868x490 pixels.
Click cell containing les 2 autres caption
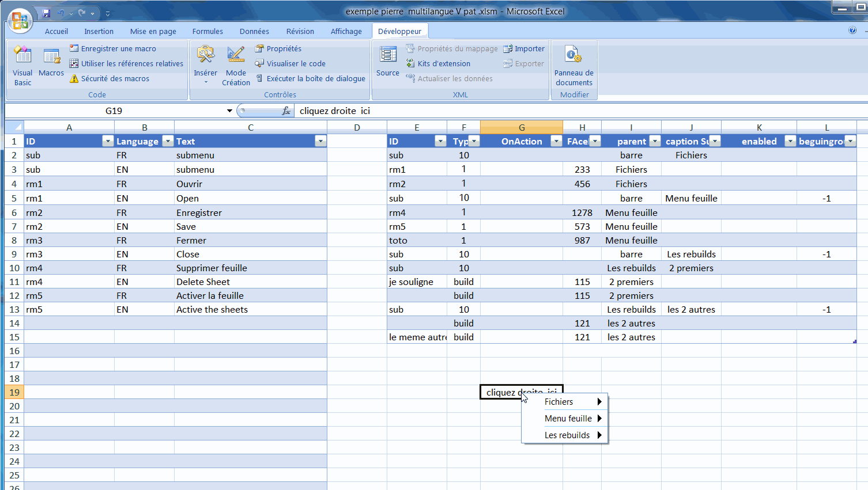point(691,309)
